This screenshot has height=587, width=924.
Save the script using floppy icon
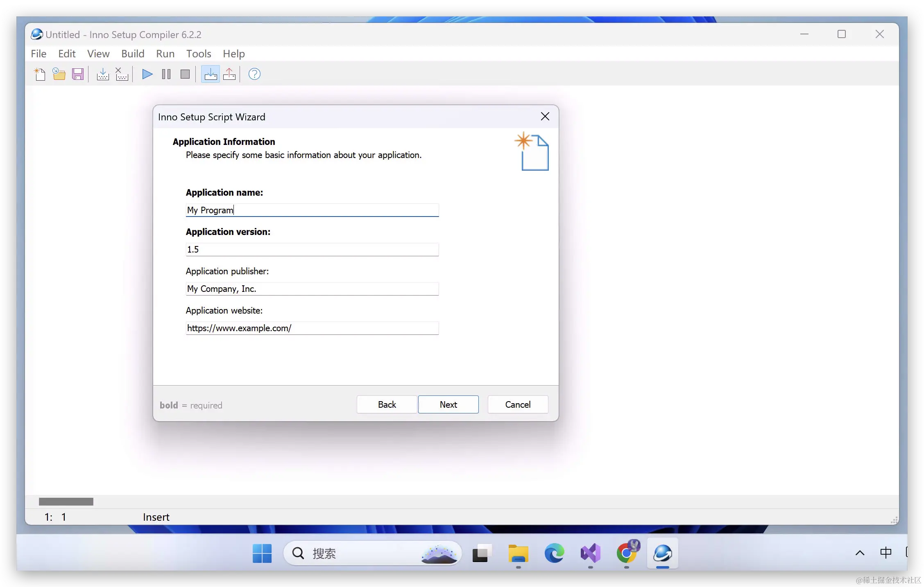[78, 74]
